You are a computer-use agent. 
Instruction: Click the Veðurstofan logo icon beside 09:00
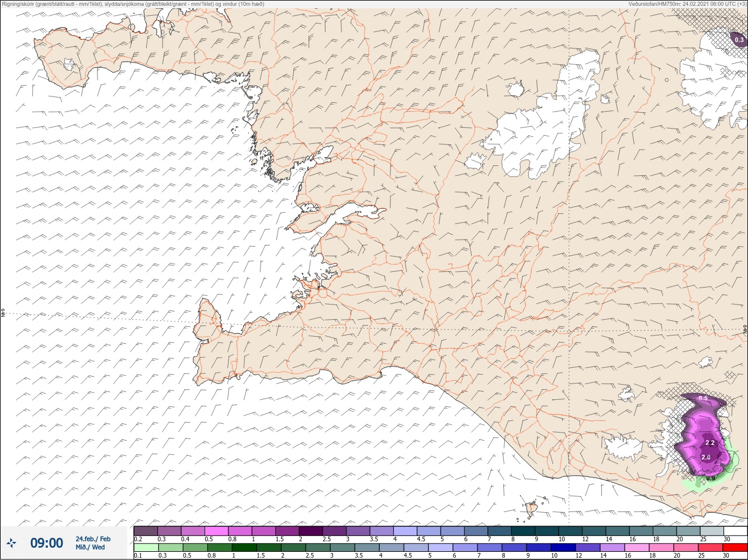[11, 544]
